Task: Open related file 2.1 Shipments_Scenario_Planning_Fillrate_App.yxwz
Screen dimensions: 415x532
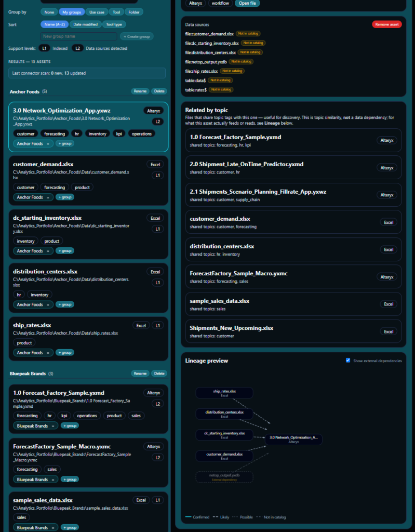Action: [x=293, y=195]
